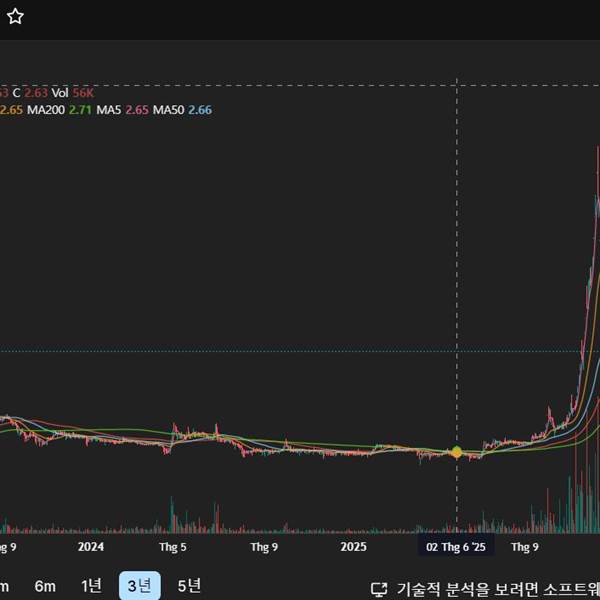Click the MA50 indicator label

[x=168, y=110]
